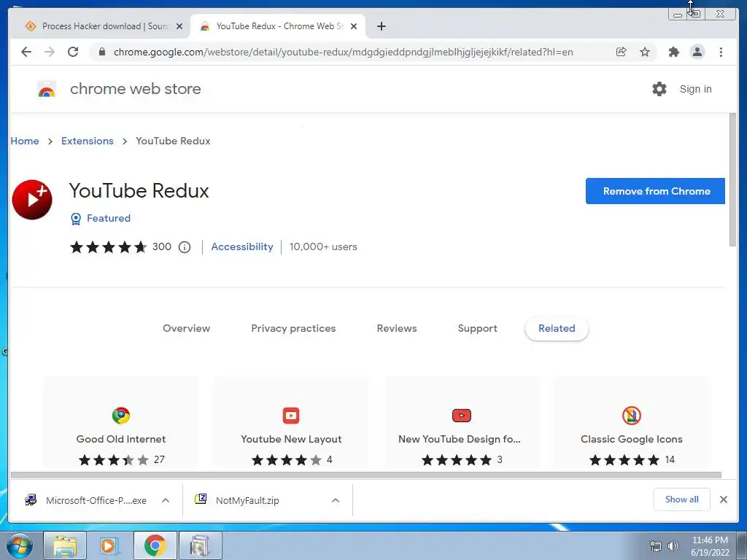Open the Good Old Internet title
Viewport: 747px width, 560px height.
[121, 439]
